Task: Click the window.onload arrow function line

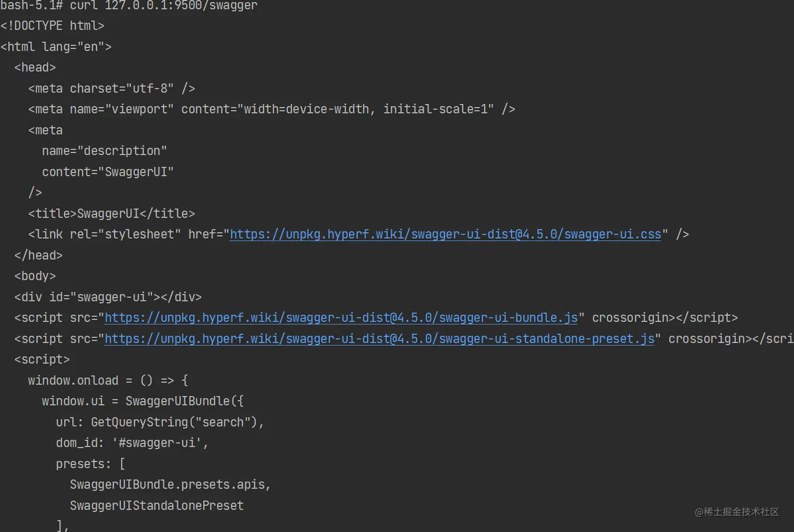Action: 108,380
